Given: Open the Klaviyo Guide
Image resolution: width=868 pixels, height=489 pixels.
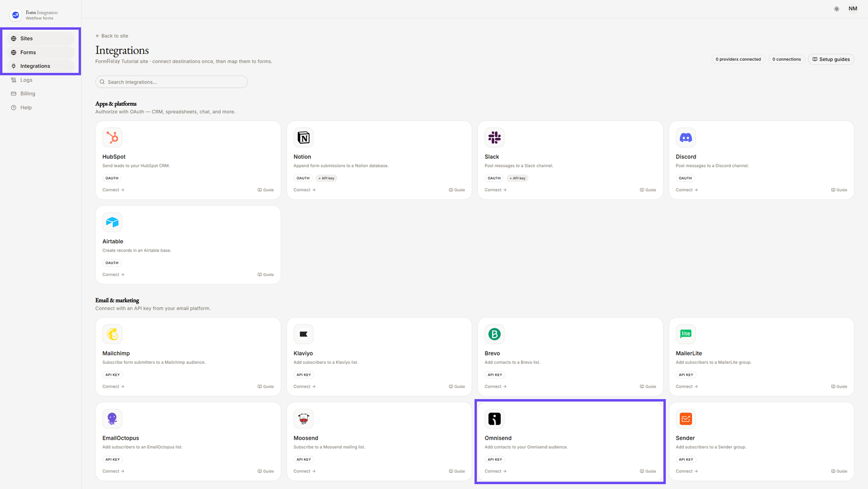Looking at the screenshot, I should tap(457, 387).
